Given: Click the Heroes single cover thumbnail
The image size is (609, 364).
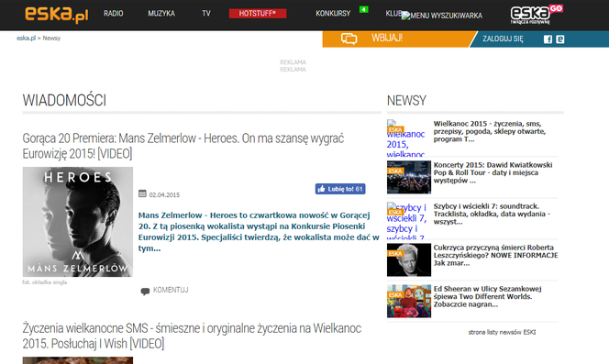Looking at the screenshot, I should pyautogui.click(x=78, y=222).
